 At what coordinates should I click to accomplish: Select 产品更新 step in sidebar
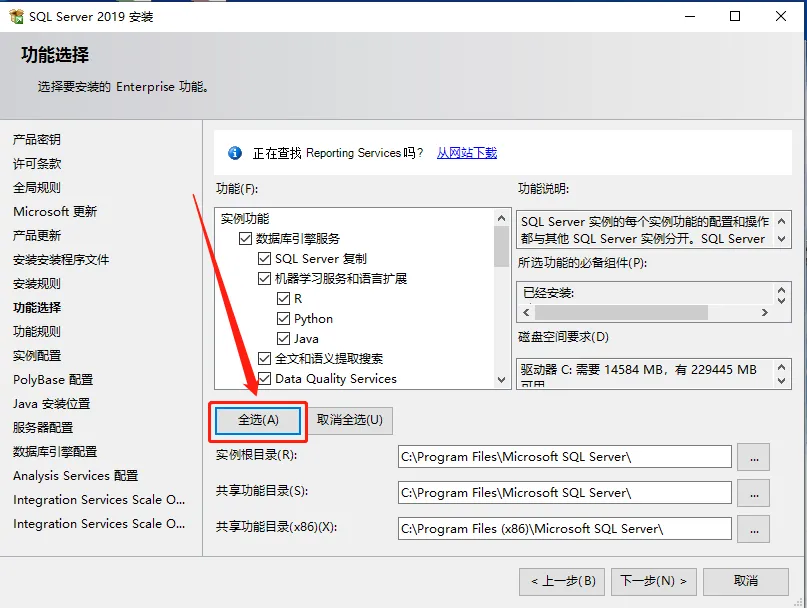(x=37, y=236)
